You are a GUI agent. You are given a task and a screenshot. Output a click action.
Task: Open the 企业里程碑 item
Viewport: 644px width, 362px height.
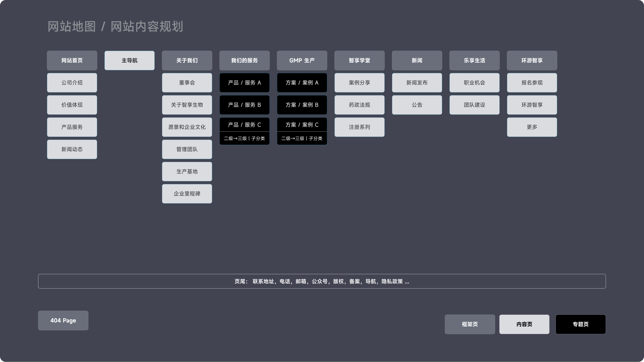[187, 194]
